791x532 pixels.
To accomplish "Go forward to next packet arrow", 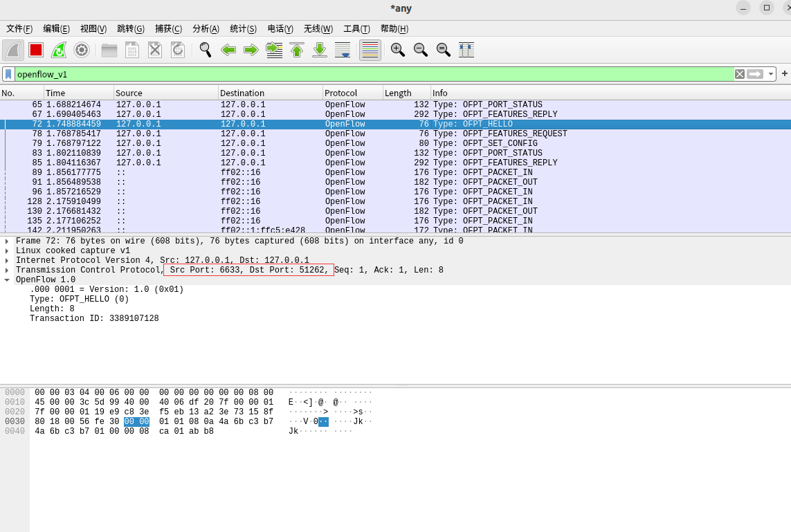I will tap(251, 50).
